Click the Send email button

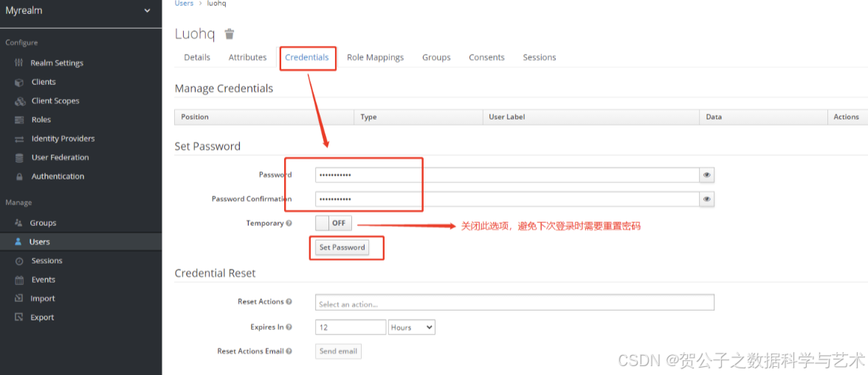[x=338, y=351]
